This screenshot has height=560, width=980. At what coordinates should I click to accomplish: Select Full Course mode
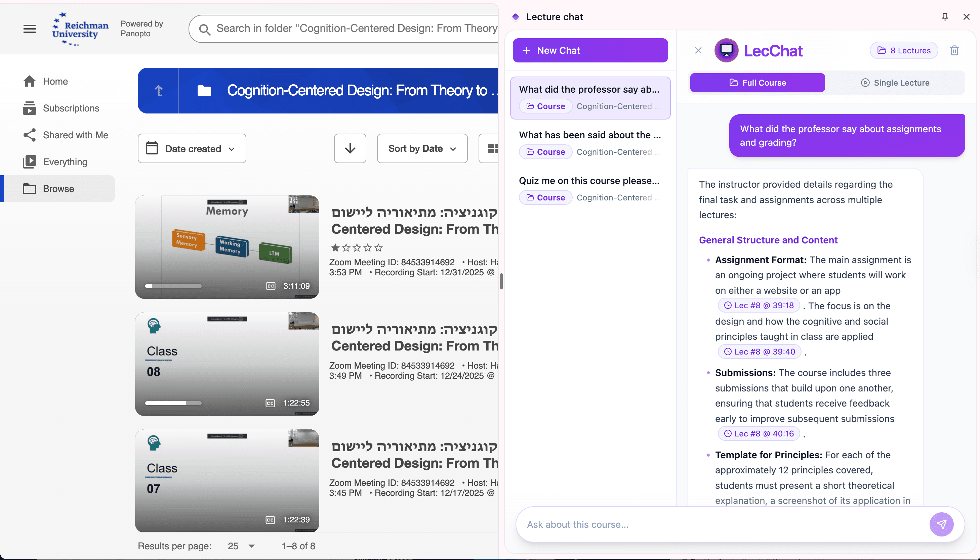757,83
